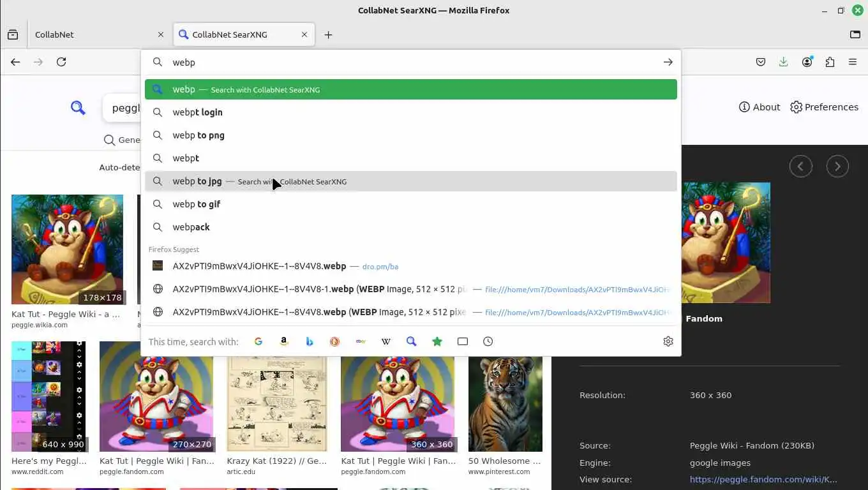
Task: Search open tabs via tab icon
Action: coord(463,341)
